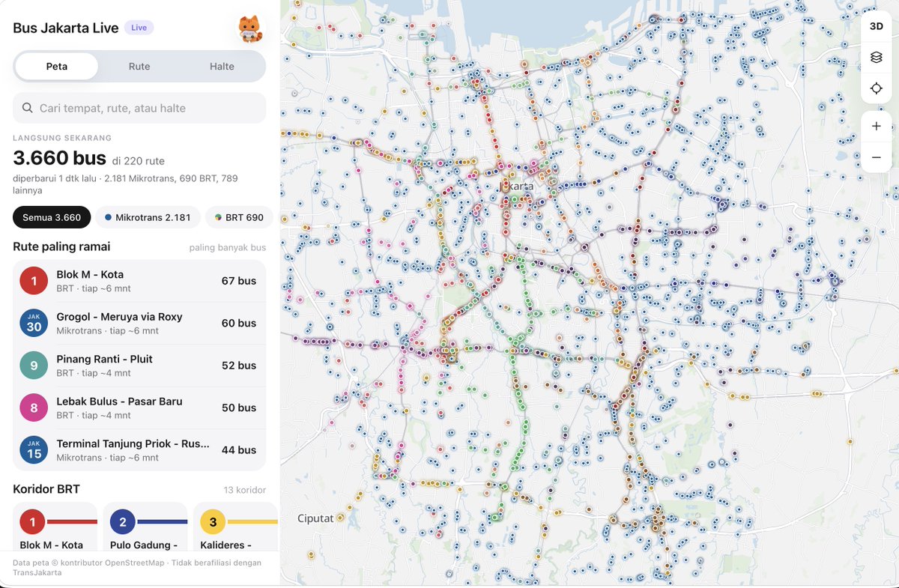This screenshot has width=899, height=588.
Task: Click the JAK 30 route badge
Action: pos(34,323)
